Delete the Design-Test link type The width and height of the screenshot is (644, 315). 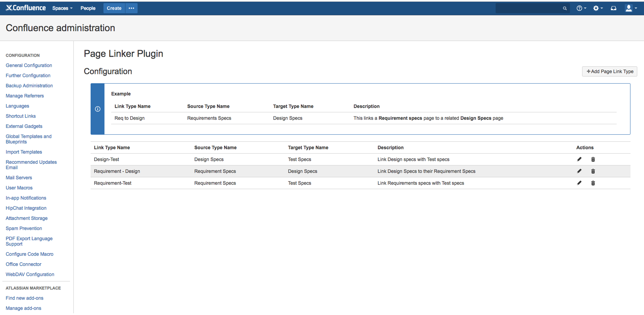593,159
